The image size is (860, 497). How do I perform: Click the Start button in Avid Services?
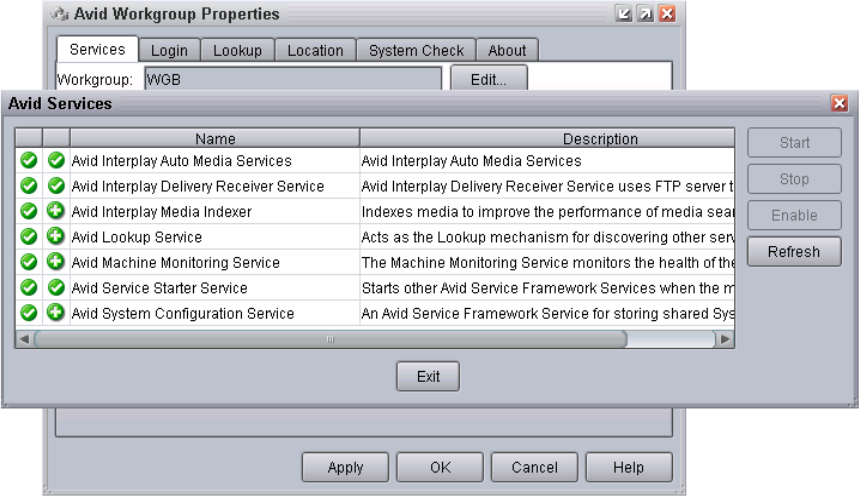tap(794, 143)
